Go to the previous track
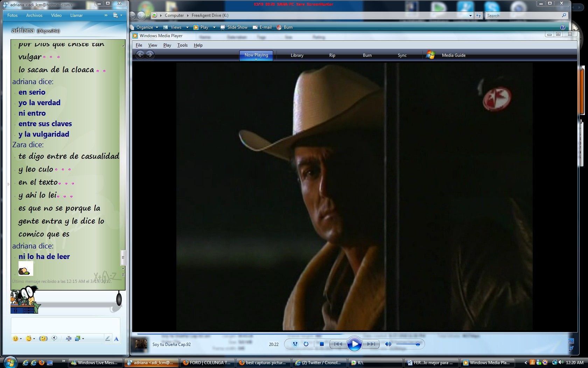Image resolution: width=588 pixels, height=368 pixels. 338,344
